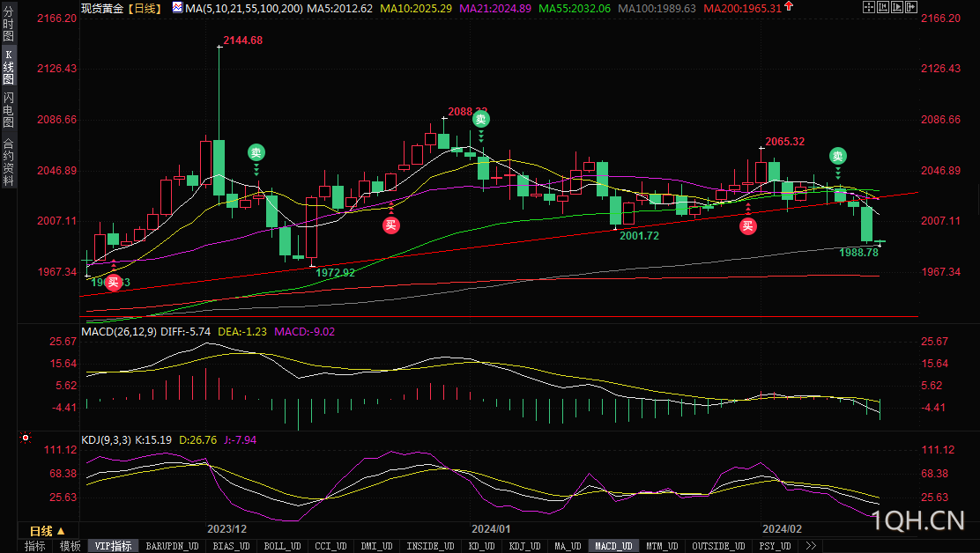Click the 2065.32 price label
Image resolution: width=980 pixels, height=553 pixels.
coord(785,142)
